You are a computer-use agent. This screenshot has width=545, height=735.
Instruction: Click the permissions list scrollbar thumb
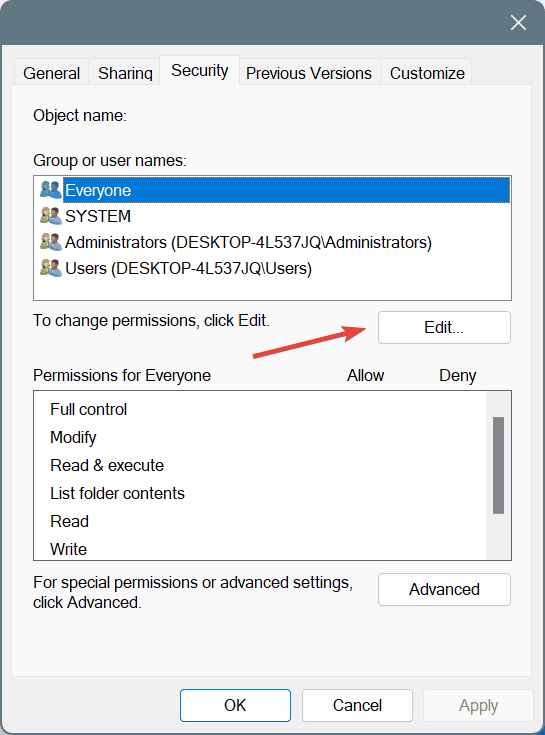[499, 465]
